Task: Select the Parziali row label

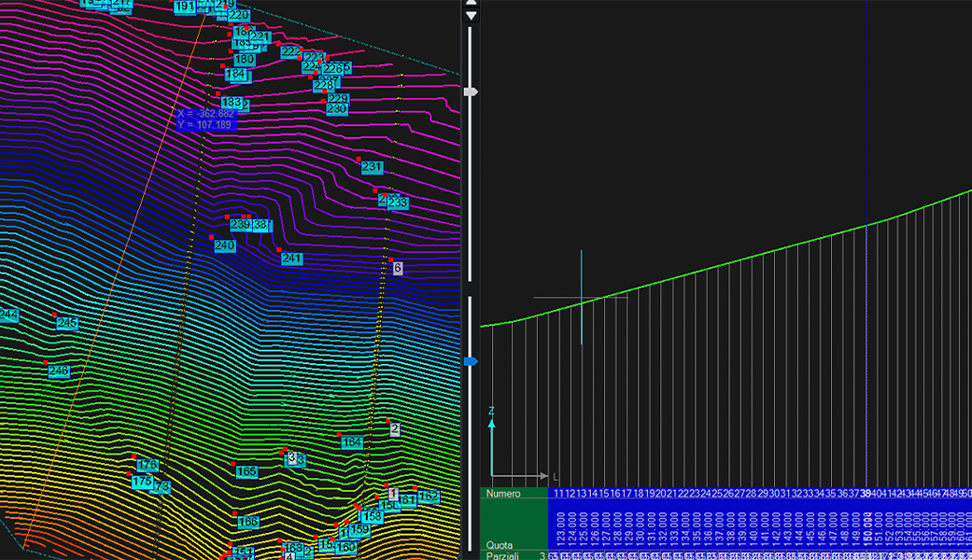Action: pyautogui.click(x=501, y=553)
